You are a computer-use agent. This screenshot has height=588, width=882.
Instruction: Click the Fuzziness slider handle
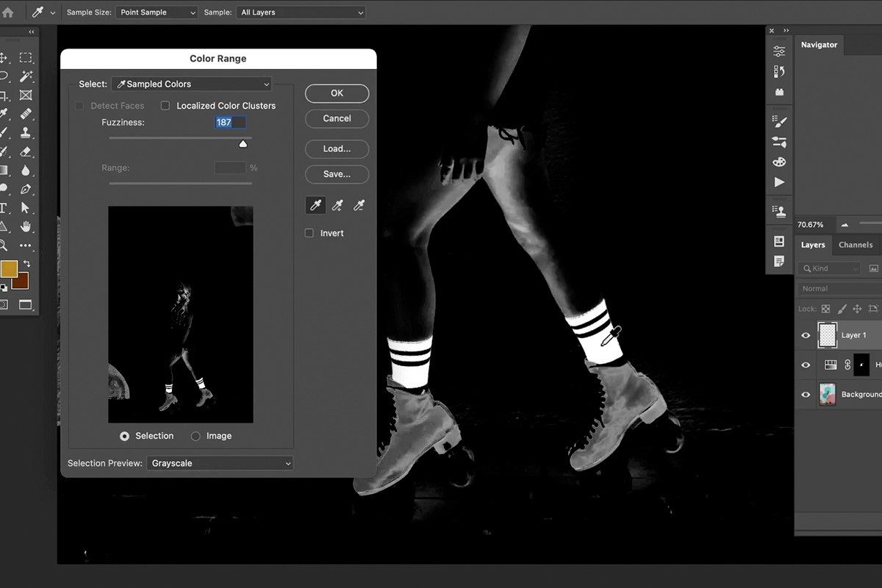point(243,143)
